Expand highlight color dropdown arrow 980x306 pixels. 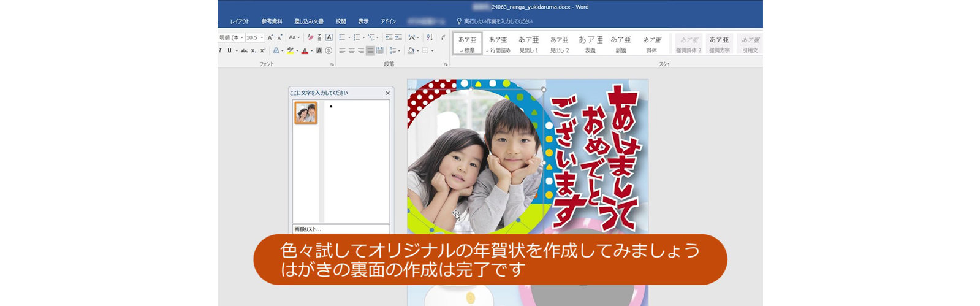click(x=297, y=51)
